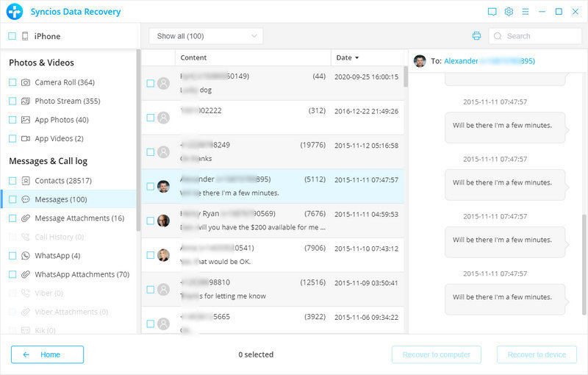This screenshot has width=588, height=375.
Task: Check the iPhone device checkbox
Action: (12, 36)
